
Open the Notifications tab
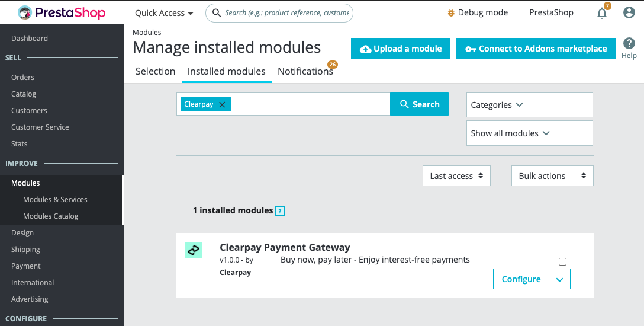[305, 72]
